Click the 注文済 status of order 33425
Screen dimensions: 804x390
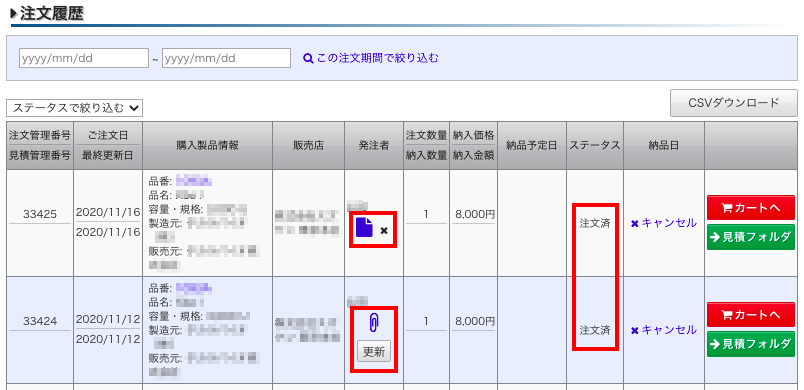coord(595,224)
